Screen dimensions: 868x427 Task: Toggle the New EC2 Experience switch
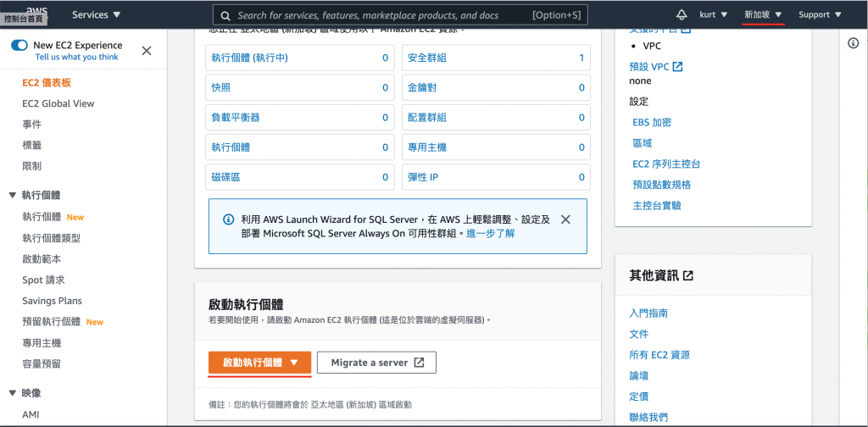19,46
